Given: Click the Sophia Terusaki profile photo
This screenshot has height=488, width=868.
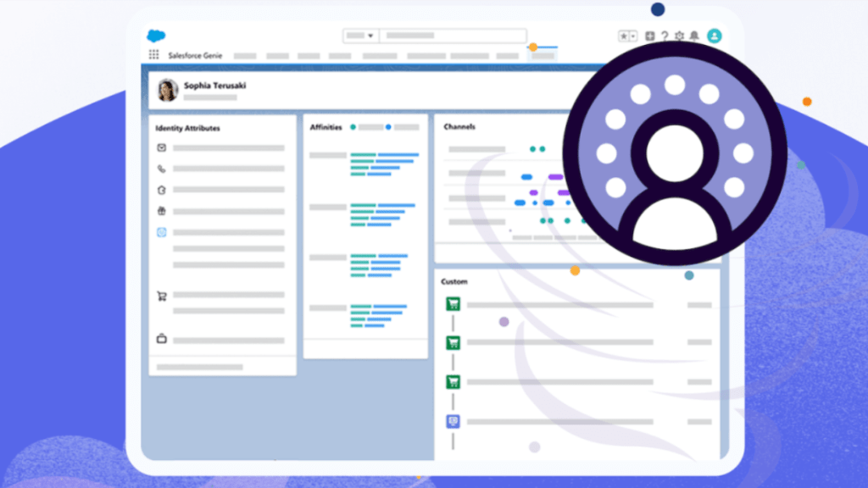Looking at the screenshot, I should [x=168, y=90].
